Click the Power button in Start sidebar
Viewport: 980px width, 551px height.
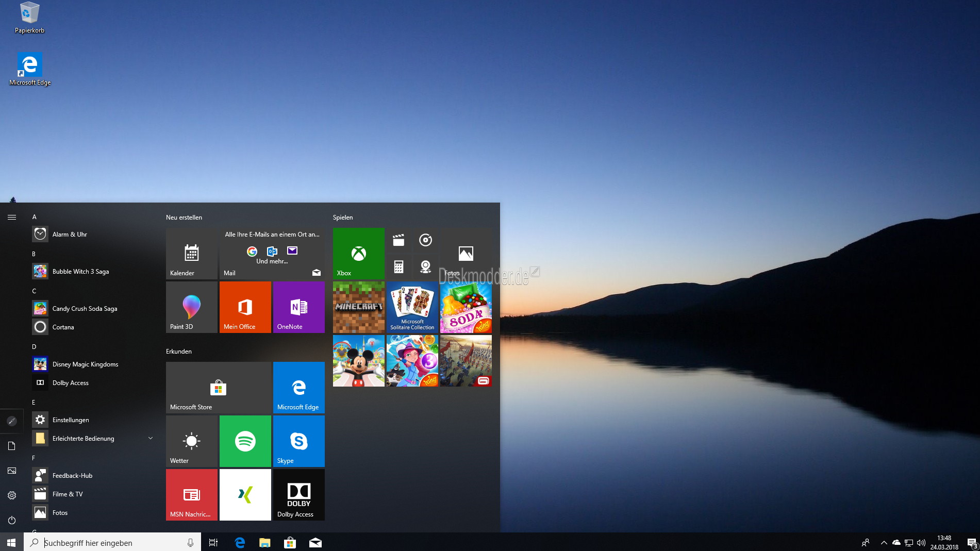pos(12,520)
